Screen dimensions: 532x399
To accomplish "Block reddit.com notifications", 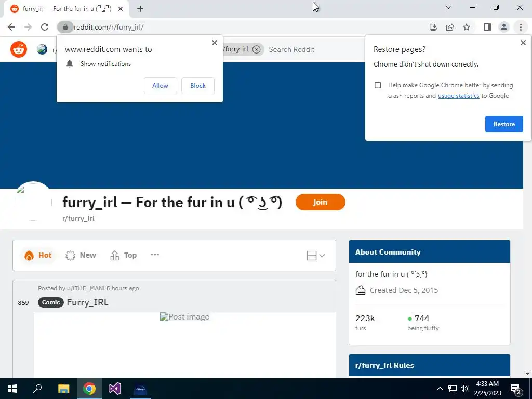I will tap(198, 86).
